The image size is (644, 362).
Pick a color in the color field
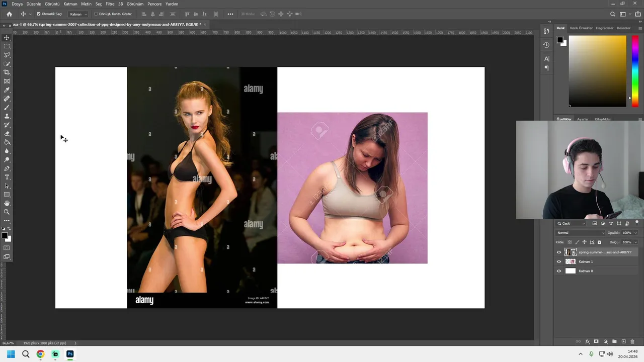[598, 71]
